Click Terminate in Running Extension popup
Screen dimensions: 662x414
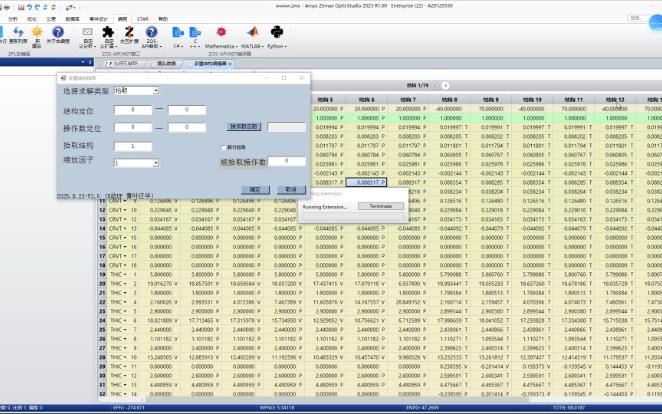click(x=381, y=206)
